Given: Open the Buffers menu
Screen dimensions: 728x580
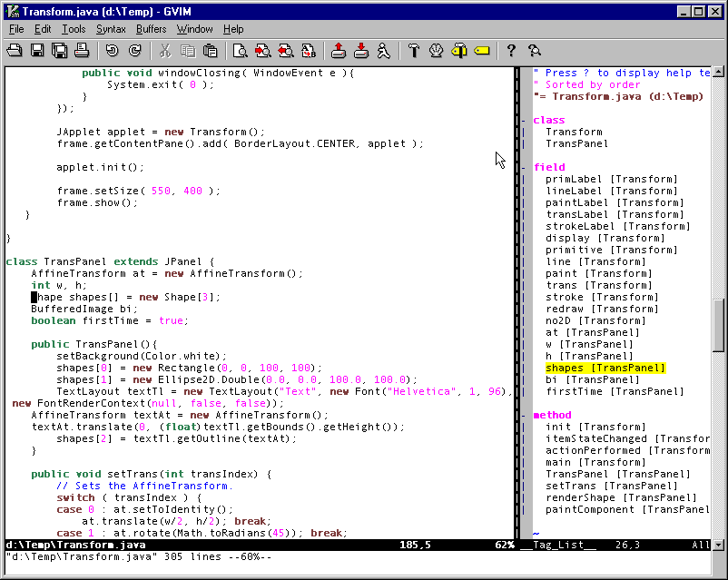Looking at the screenshot, I should (152, 29).
